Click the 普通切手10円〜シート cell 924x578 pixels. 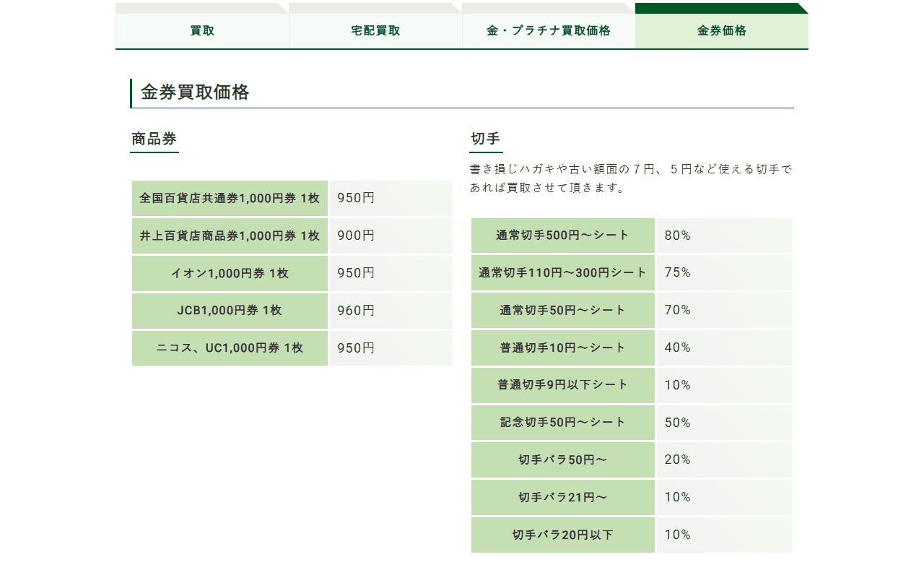click(x=563, y=348)
